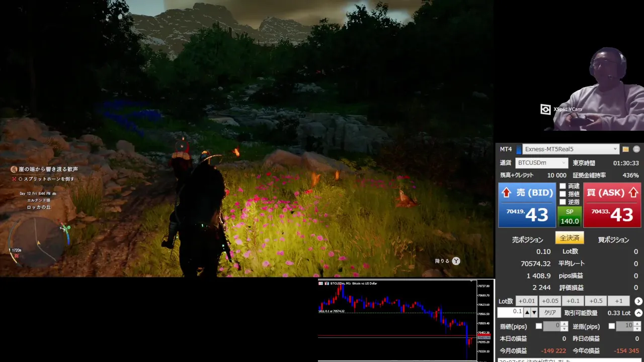The width and height of the screenshot is (644, 362).
Task: Click the 売 (BID) sell button
Action: click(x=527, y=205)
